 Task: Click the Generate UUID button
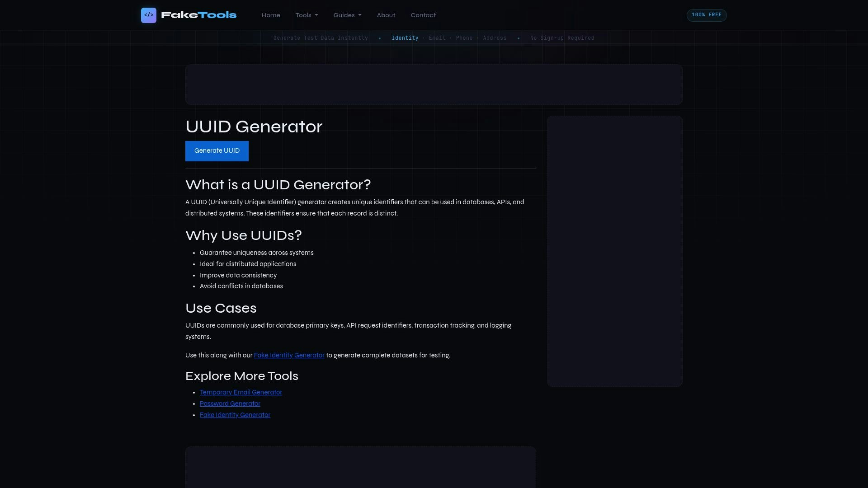click(x=217, y=151)
